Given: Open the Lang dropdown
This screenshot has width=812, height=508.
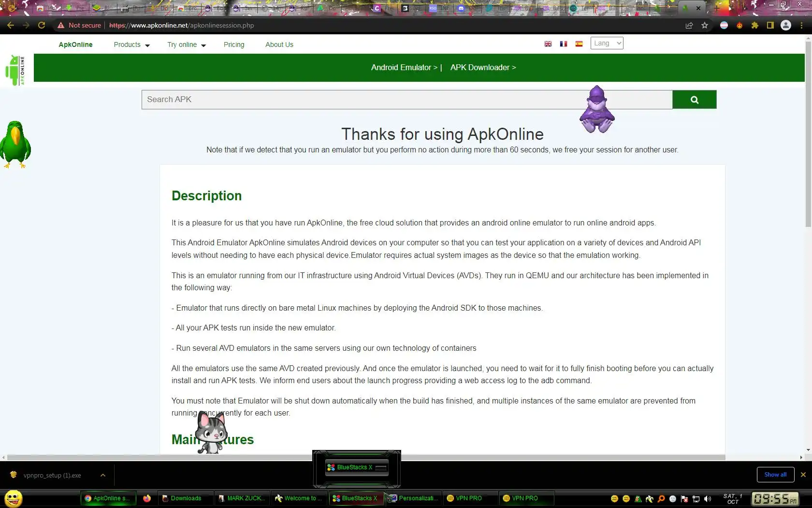Looking at the screenshot, I should pos(607,43).
